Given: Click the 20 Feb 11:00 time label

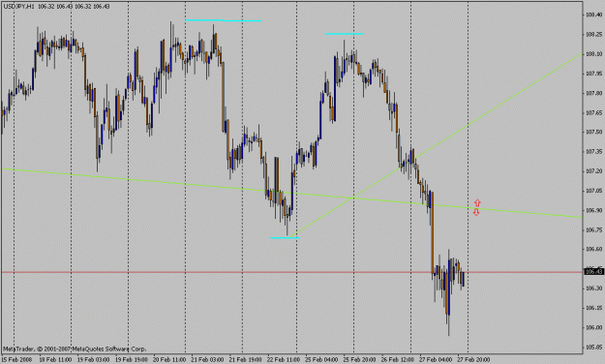Looking at the screenshot, I should click(168, 360).
